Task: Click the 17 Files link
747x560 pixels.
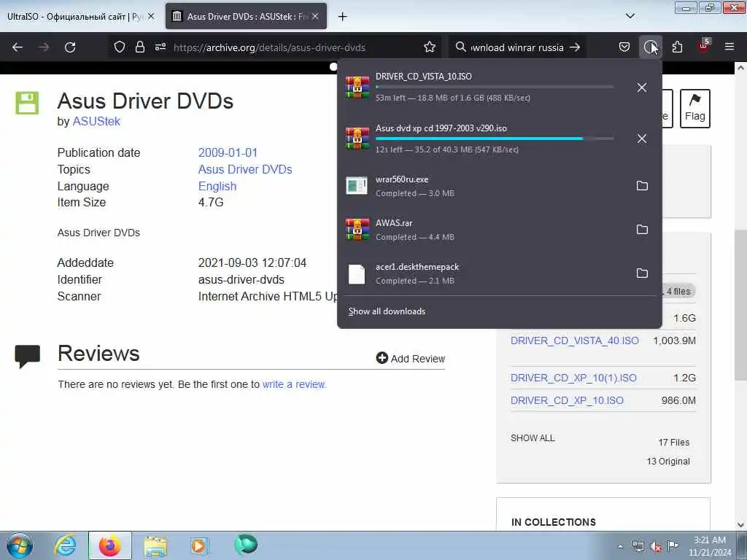Action: [673, 443]
